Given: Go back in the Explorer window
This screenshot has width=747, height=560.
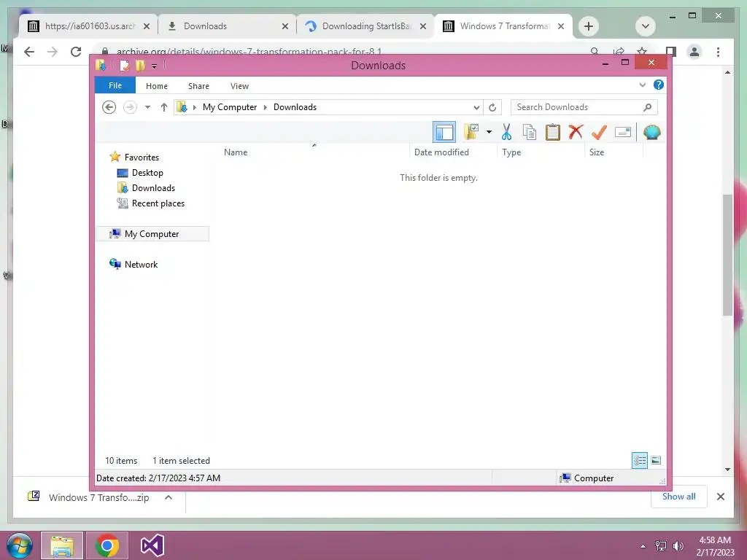Looking at the screenshot, I should coord(109,107).
